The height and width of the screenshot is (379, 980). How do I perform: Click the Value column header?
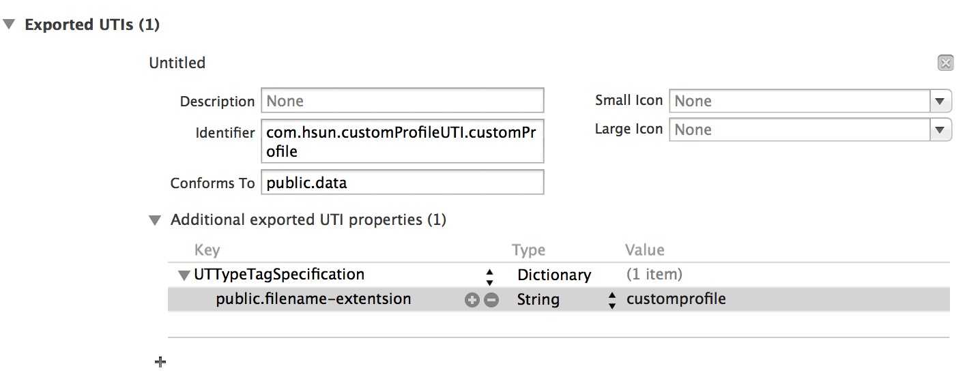pos(644,250)
